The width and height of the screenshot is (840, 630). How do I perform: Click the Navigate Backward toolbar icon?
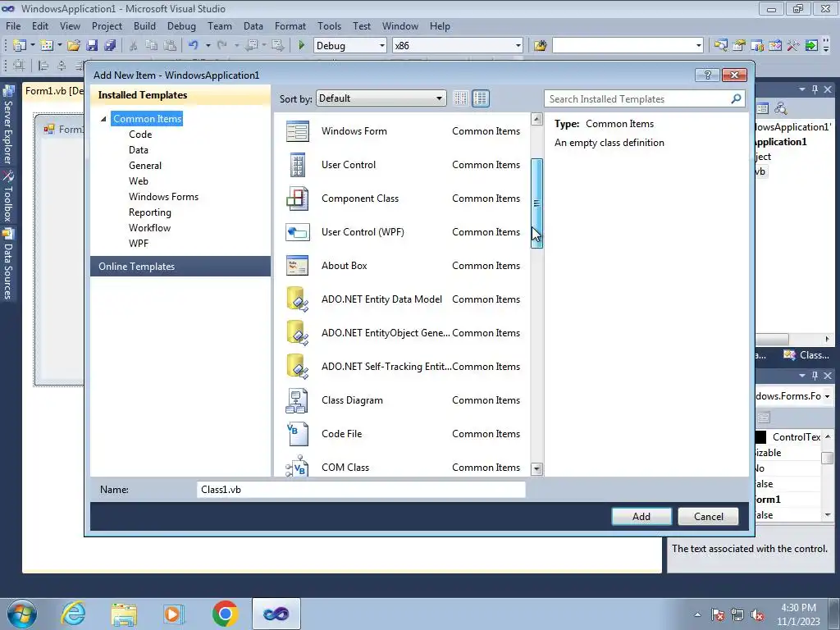point(251,46)
